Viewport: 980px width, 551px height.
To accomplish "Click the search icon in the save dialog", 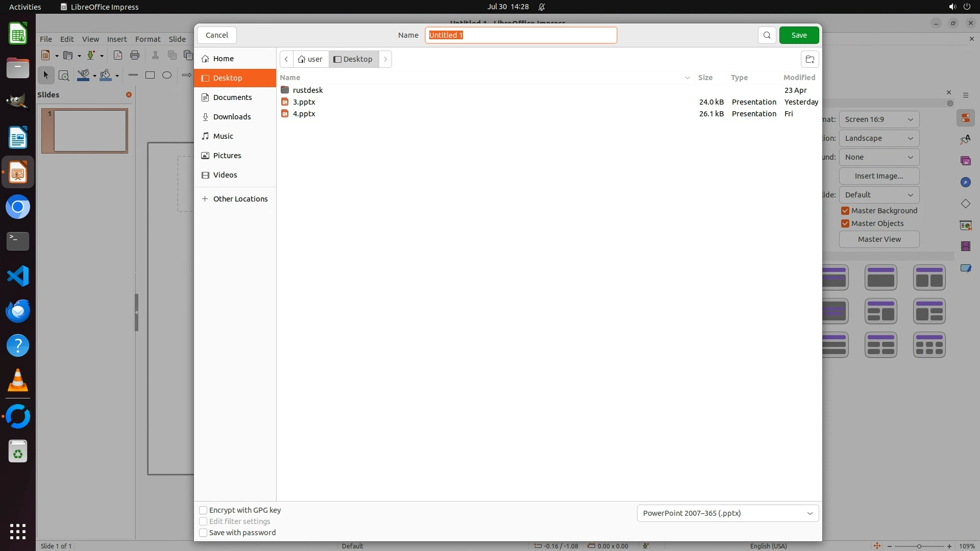I will (767, 35).
